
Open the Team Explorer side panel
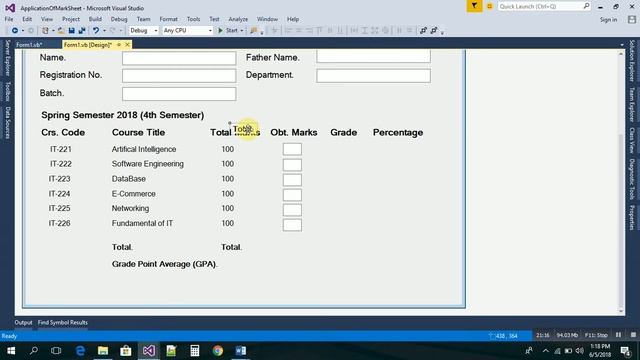pos(632,104)
